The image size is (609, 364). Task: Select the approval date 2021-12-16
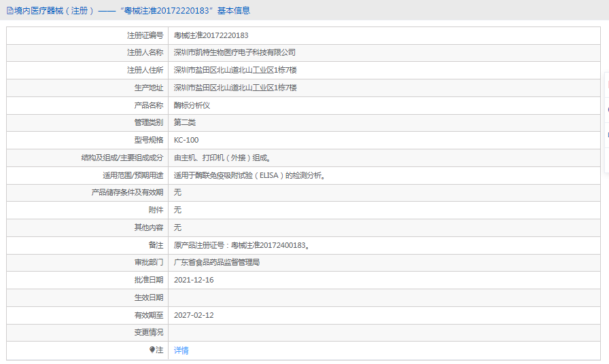coord(194,280)
